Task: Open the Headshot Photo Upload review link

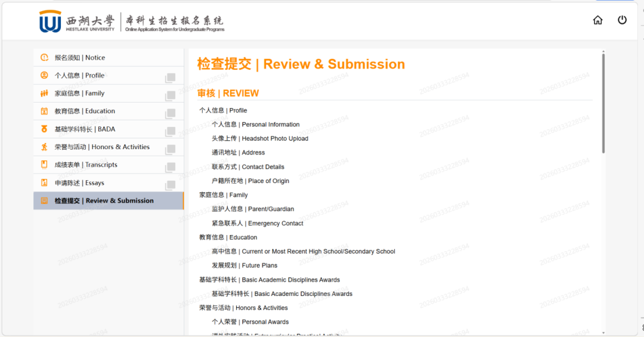Action: (260, 139)
